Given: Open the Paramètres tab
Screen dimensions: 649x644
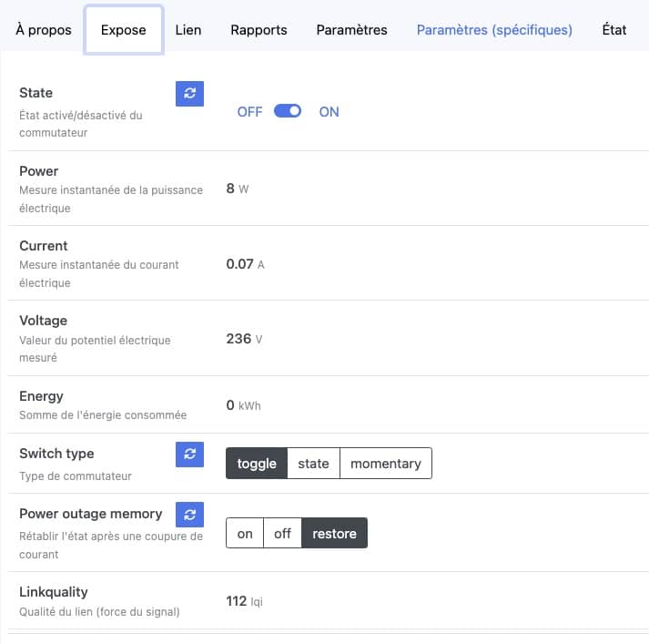Looking at the screenshot, I should point(352,30).
